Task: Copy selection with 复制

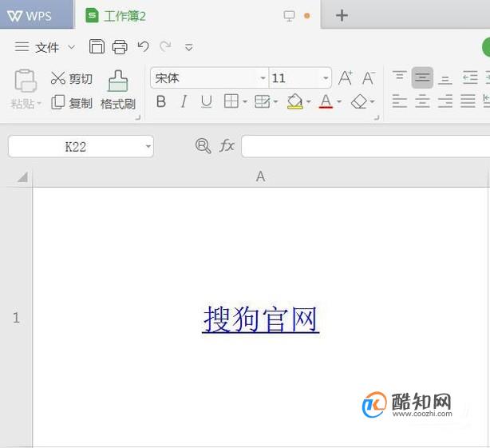Action: [72, 102]
